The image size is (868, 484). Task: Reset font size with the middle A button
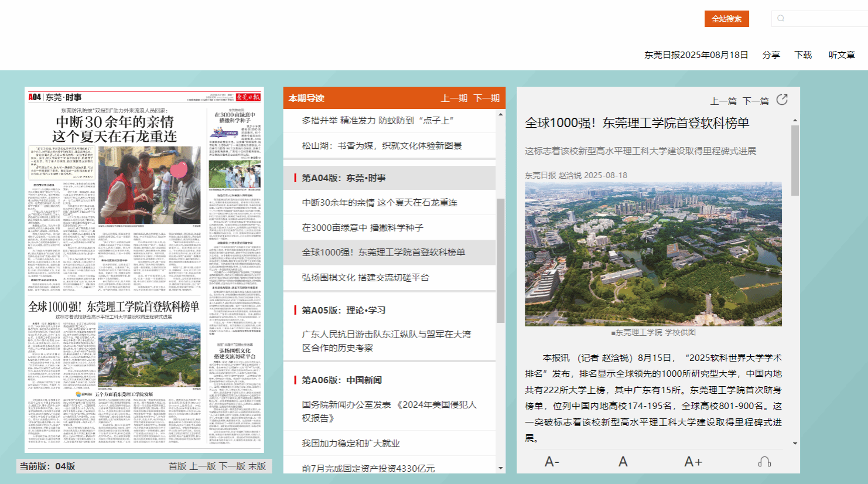tap(623, 462)
